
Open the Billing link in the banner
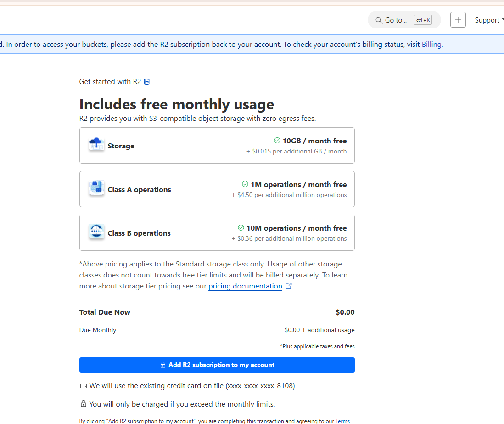431,45
